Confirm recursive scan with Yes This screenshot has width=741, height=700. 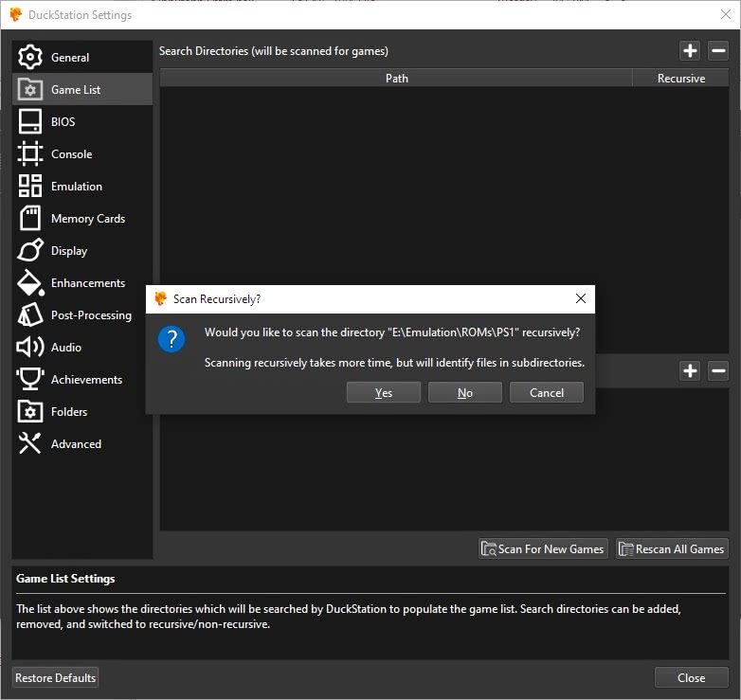(383, 392)
